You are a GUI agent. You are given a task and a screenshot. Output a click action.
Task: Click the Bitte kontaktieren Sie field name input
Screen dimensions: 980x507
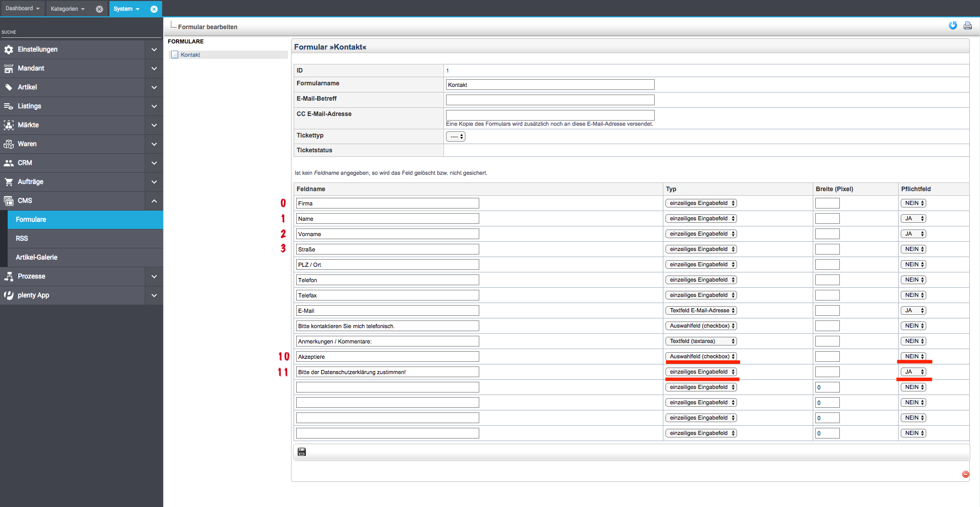click(388, 326)
